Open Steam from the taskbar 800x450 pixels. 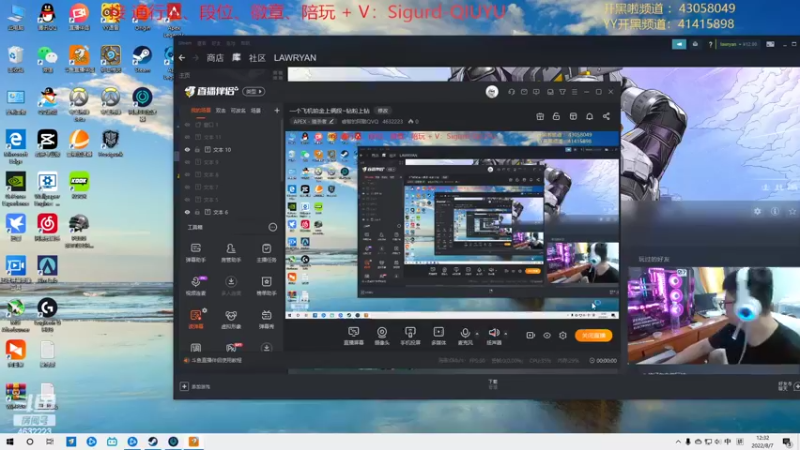153,442
